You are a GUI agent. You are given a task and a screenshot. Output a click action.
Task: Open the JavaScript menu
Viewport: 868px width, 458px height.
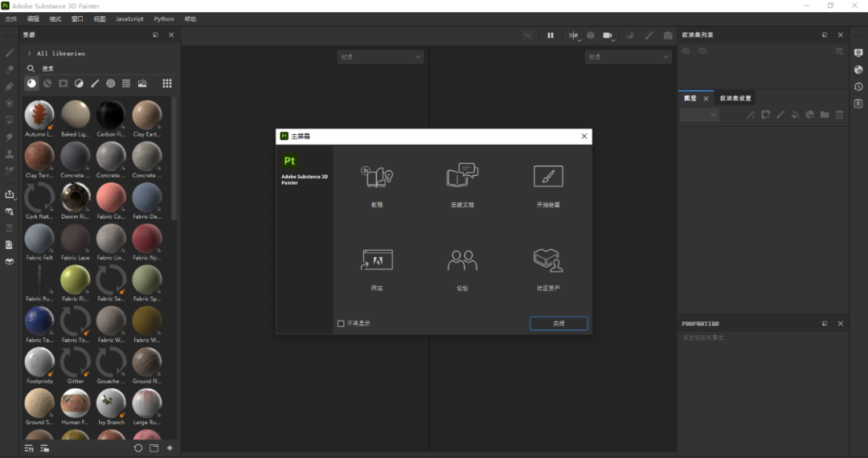pos(129,18)
